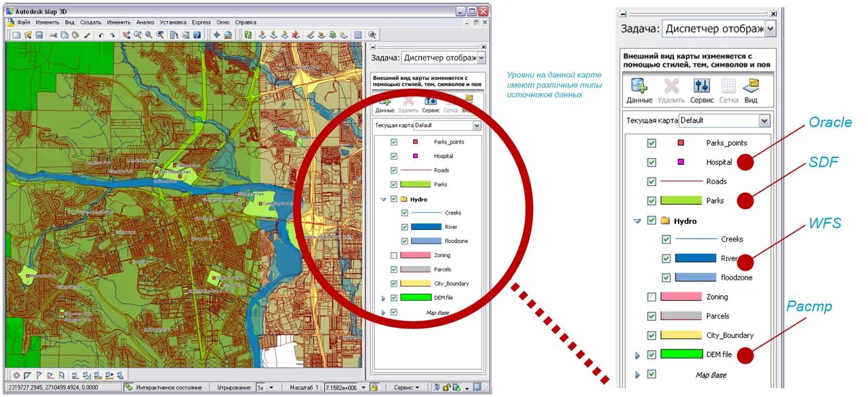This screenshot has width=868, height=397.
Task: Click the Удалить red X in enlarged panel
Action: [671, 86]
